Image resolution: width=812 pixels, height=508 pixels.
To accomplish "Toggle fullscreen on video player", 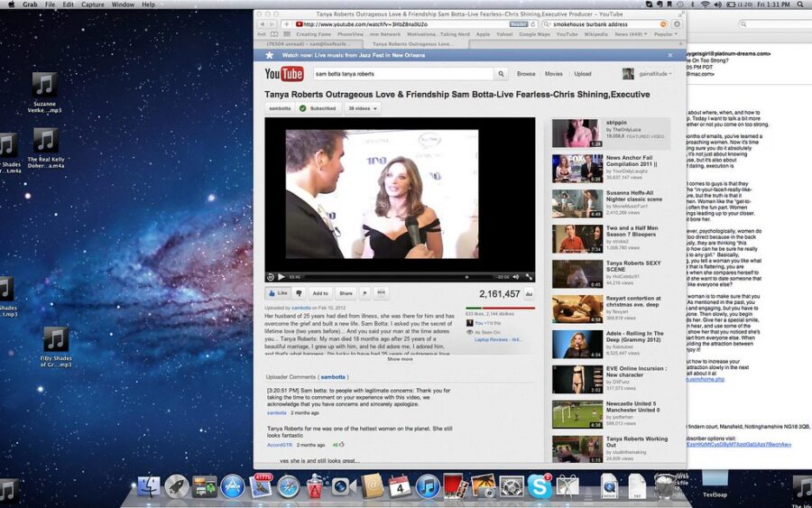I will tap(529, 277).
